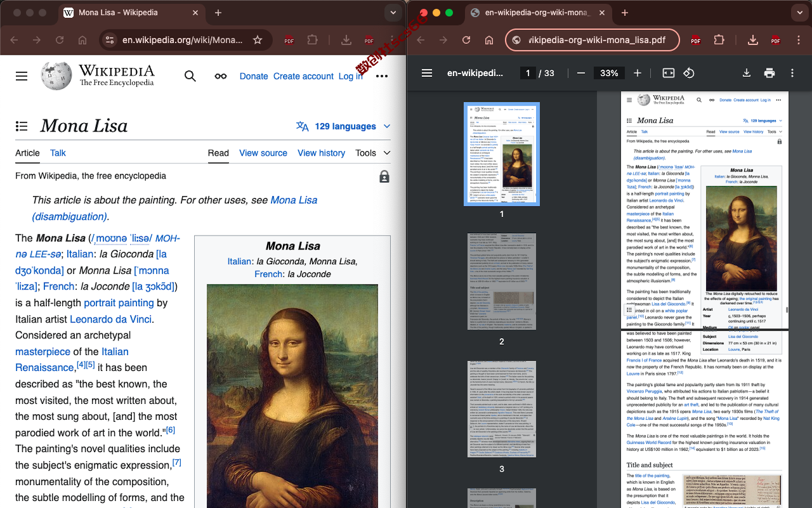Select page 2 thumbnail in PDF sidebar
The width and height of the screenshot is (812, 508).
tap(502, 281)
